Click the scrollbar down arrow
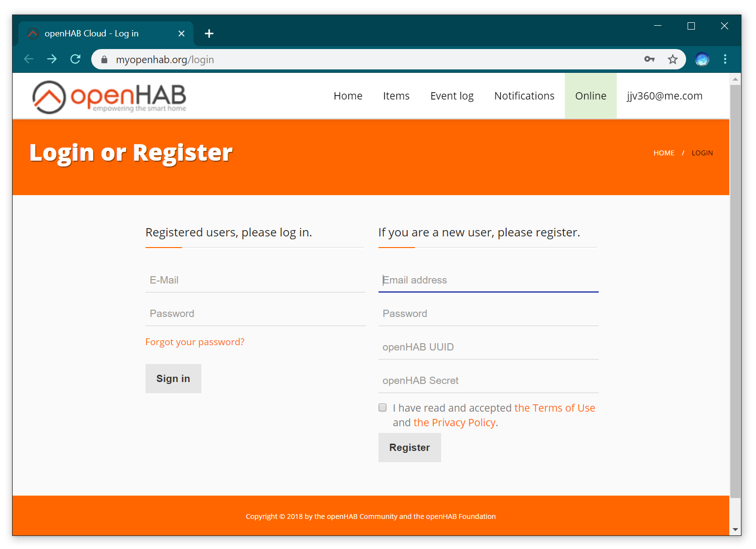Screen dimensions: 756x549 pos(735,530)
